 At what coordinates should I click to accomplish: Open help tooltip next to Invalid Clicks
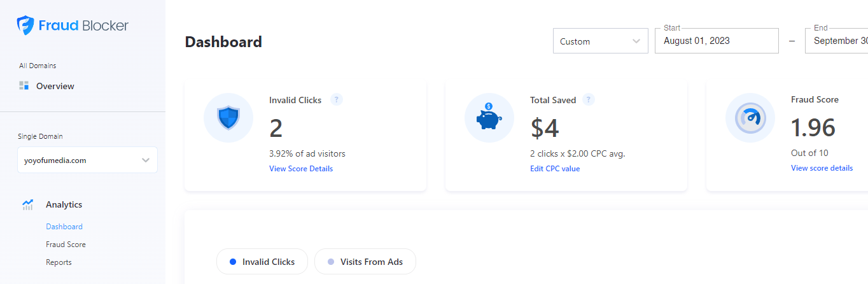tap(337, 100)
